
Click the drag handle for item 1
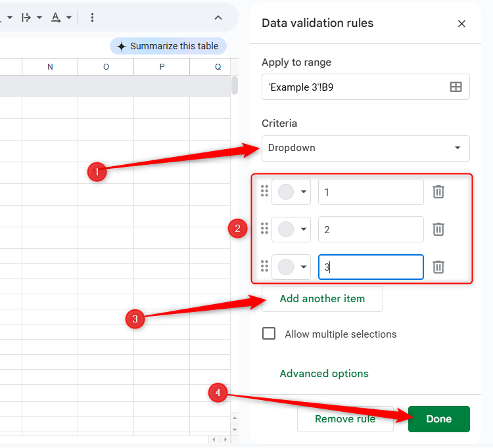(264, 191)
